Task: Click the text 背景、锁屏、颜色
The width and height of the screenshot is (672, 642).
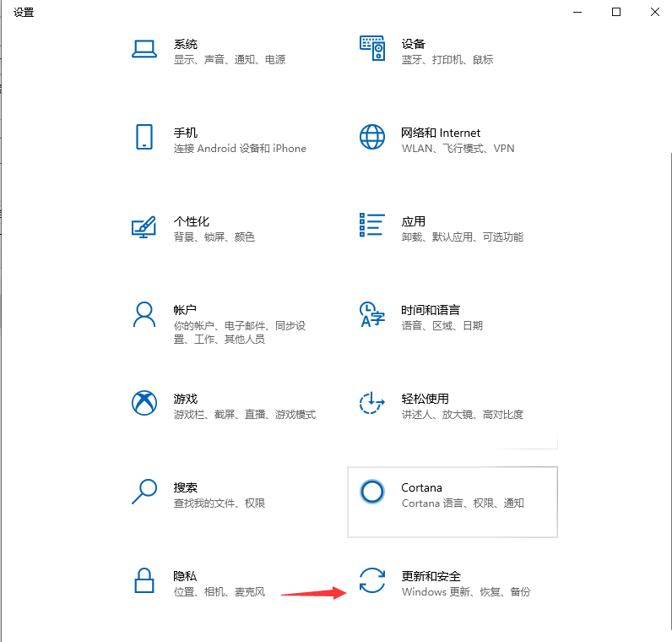Action: pos(214,237)
